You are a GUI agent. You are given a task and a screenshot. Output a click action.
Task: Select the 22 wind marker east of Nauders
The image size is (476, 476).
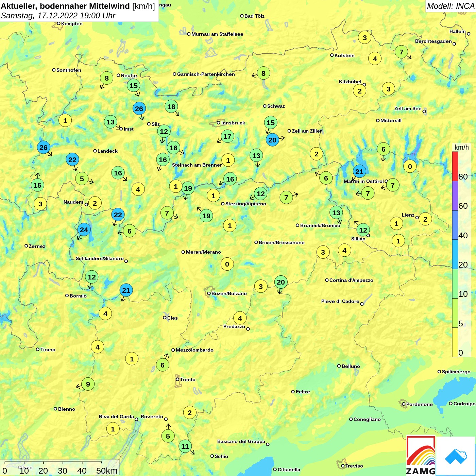tap(118, 215)
